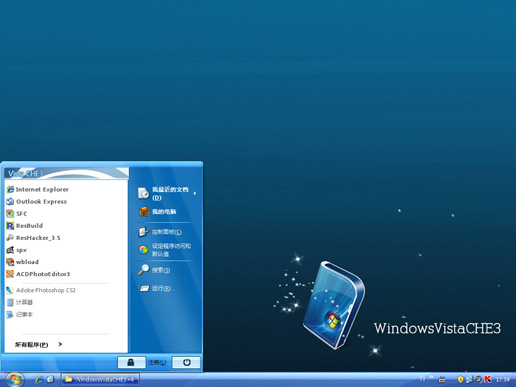This screenshot has height=387, width=516.
Task: Click the round dark tray icon before the K
Action: point(479,379)
